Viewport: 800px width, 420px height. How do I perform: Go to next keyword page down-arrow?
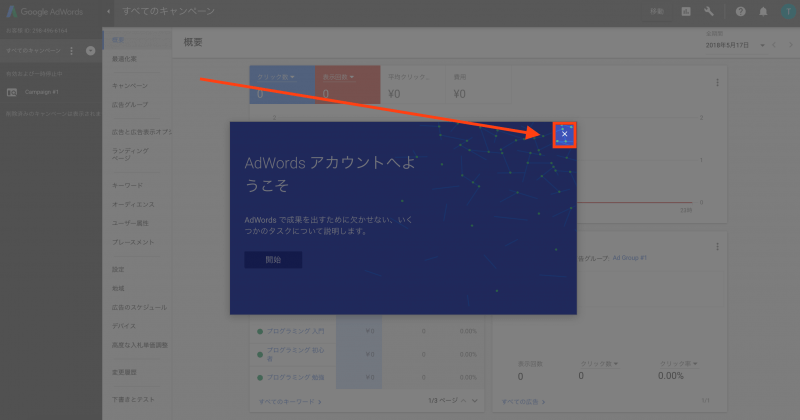tap(475, 401)
